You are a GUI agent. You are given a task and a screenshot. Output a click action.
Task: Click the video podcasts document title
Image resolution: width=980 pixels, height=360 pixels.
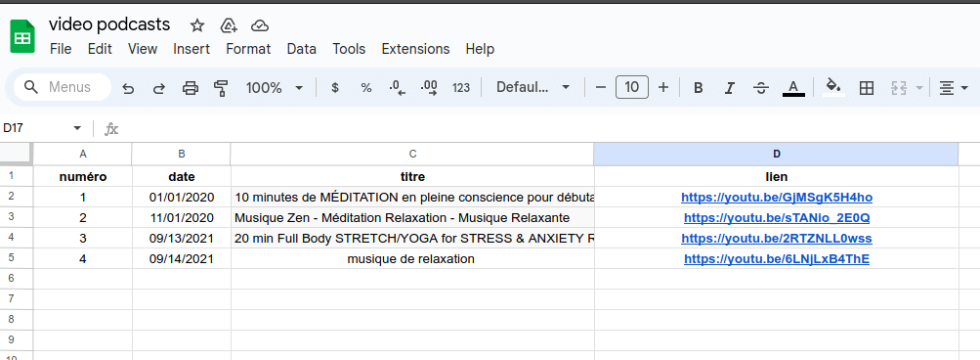click(x=109, y=24)
